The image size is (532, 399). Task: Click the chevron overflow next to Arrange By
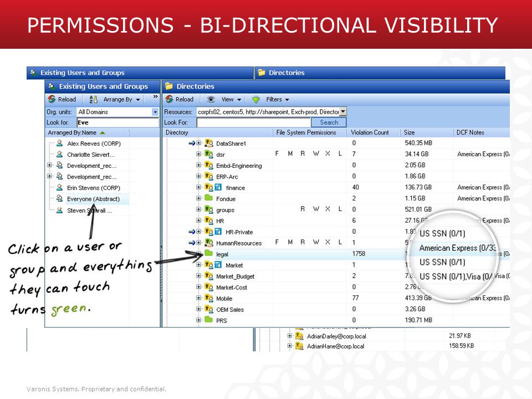[x=155, y=96]
